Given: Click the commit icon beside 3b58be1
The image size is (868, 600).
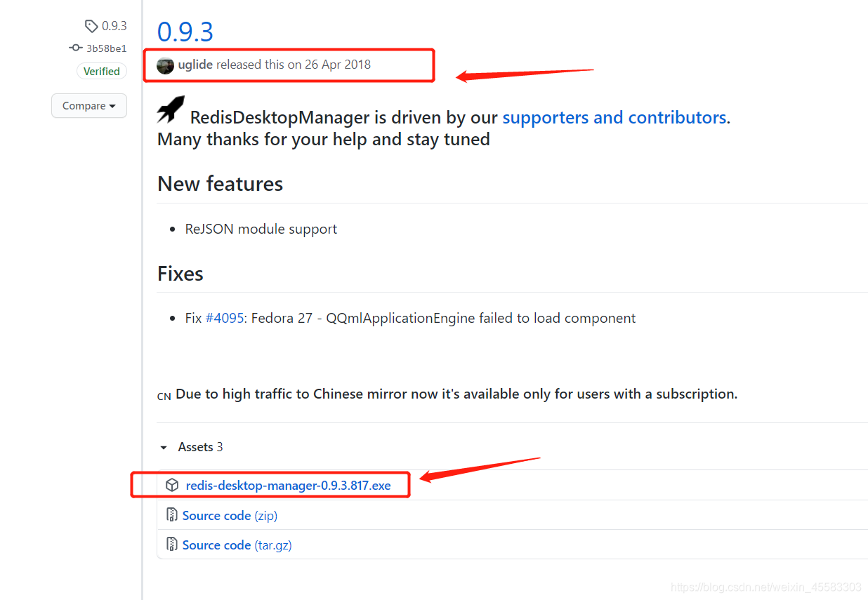Looking at the screenshot, I should 75,48.
